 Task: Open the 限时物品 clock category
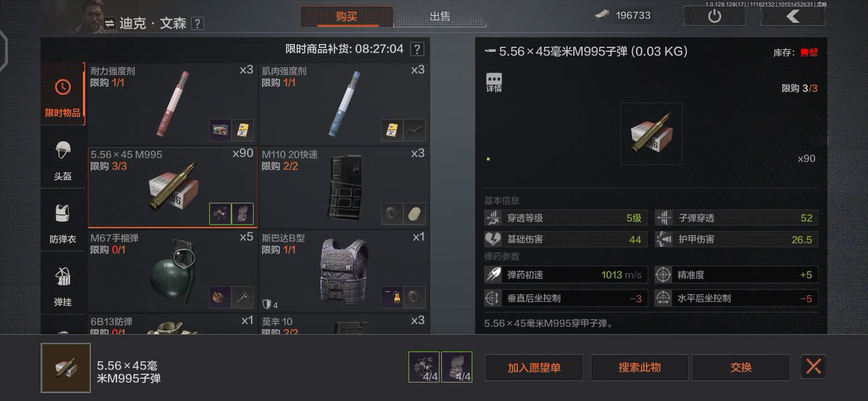click(63, 94)
